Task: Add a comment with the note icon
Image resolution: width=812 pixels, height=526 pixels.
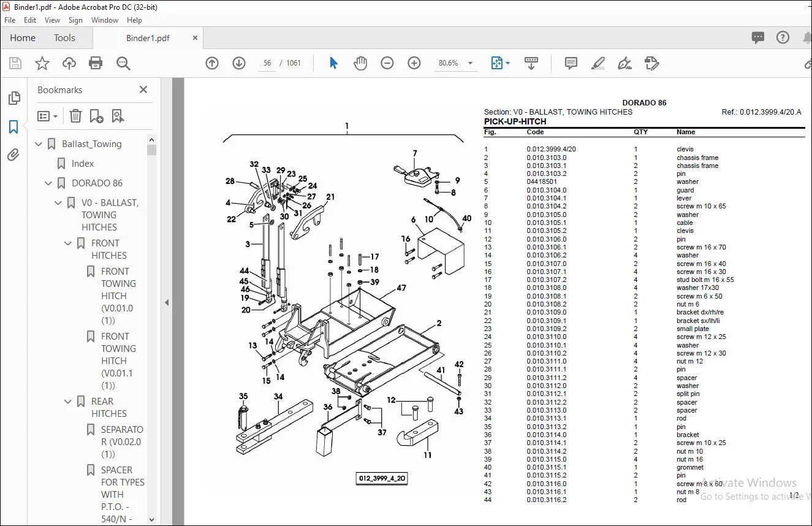Action: tap(571, 63)
